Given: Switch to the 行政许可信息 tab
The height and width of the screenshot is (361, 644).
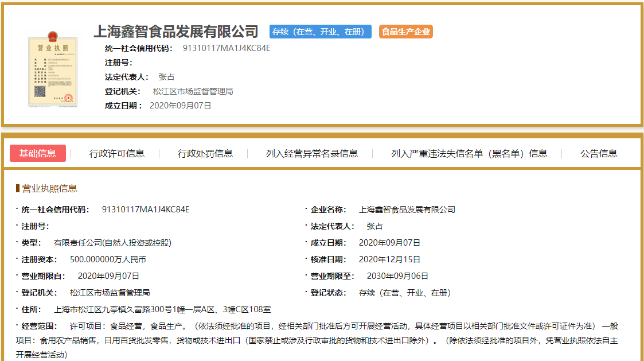Looking at the screenshot, I should tap(117, 153).
